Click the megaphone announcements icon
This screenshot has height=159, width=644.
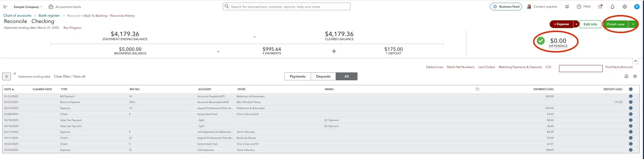coord(567,7)
